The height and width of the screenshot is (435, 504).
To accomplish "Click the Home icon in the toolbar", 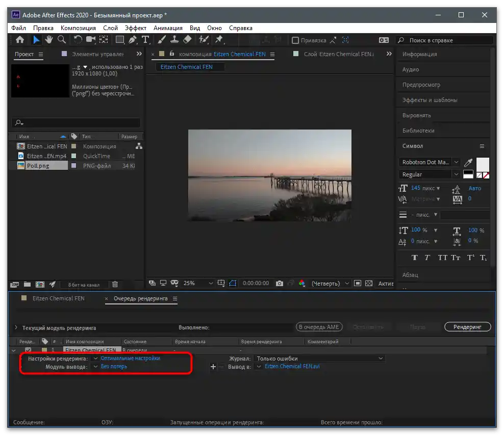I will pyautogui.click(x=20, y=39).
